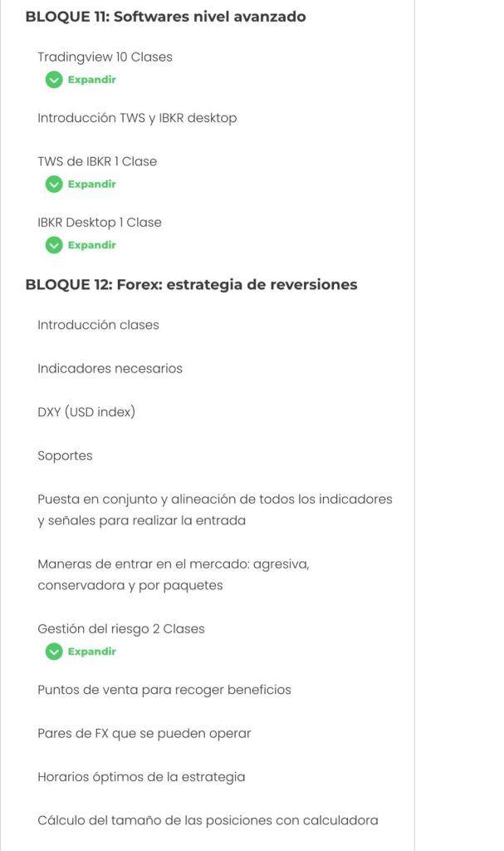Select Maneras de entrar en el mercado
Image resolution: width=504 pixels, height=851 pixels.
coord(173,574)
